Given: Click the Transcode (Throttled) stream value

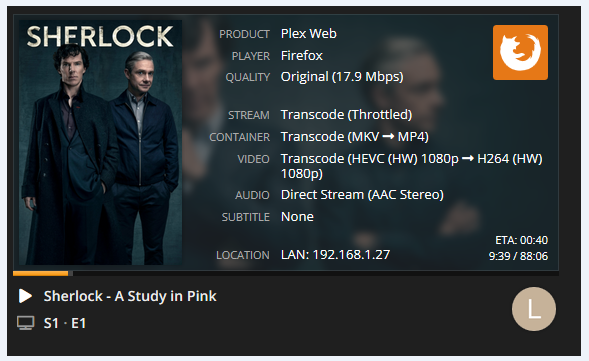Looking at the screenshot, I should 346,115.
